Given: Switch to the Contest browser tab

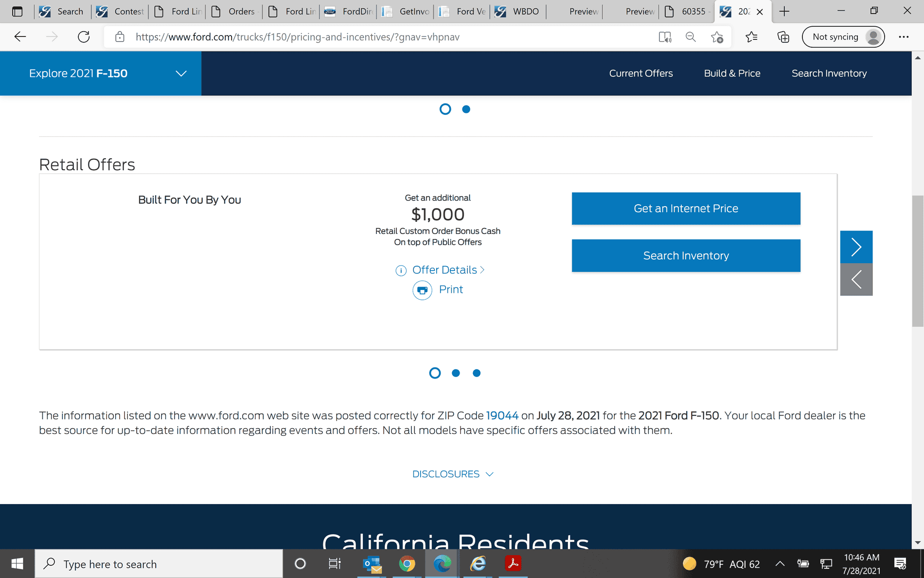Looking at the screenshot, I should (x=119, y=11).
